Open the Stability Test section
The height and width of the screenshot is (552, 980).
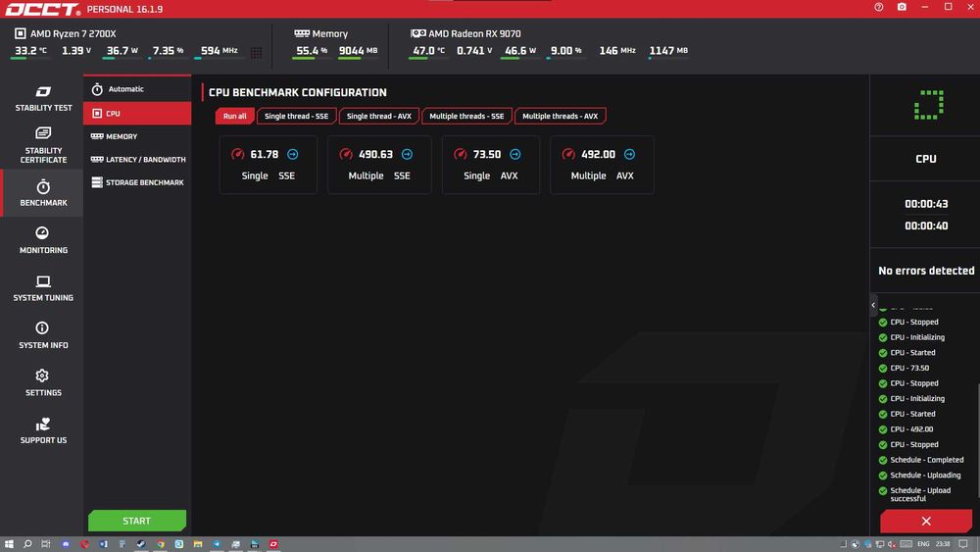[x=43, y=99]
